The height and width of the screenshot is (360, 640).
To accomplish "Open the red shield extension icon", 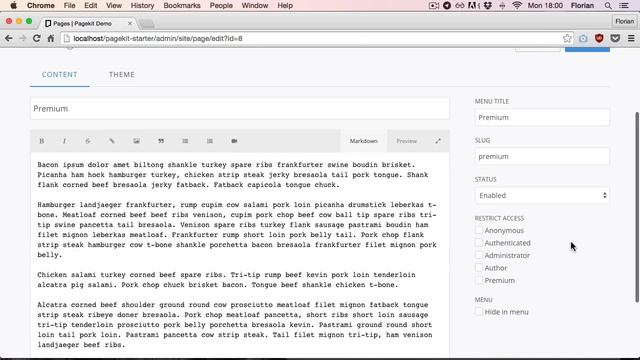I will point(599,38).
